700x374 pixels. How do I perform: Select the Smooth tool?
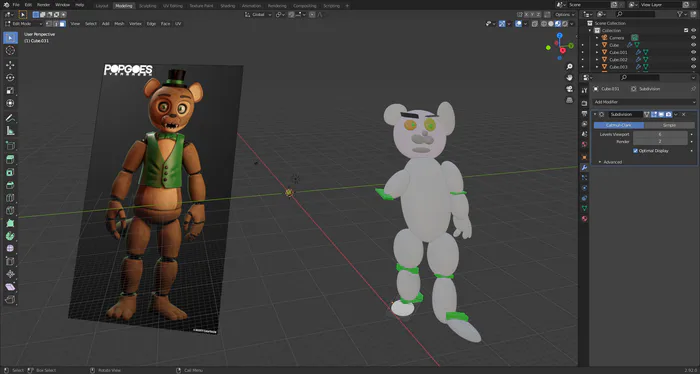(x=10, y=249)
